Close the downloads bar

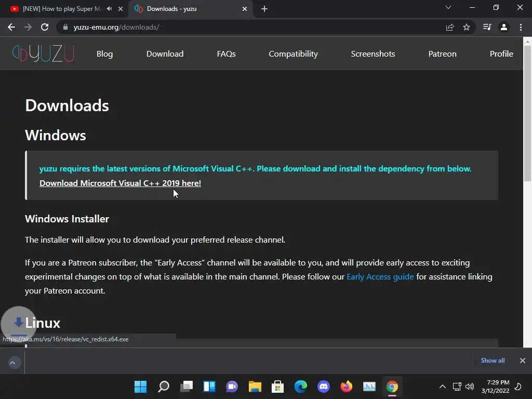pos(523,361)
